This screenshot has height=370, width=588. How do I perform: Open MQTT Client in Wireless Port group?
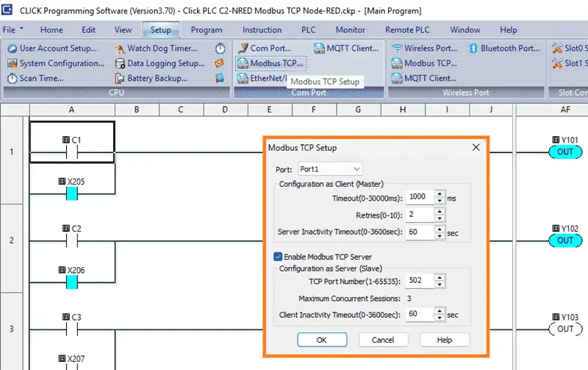424,79
